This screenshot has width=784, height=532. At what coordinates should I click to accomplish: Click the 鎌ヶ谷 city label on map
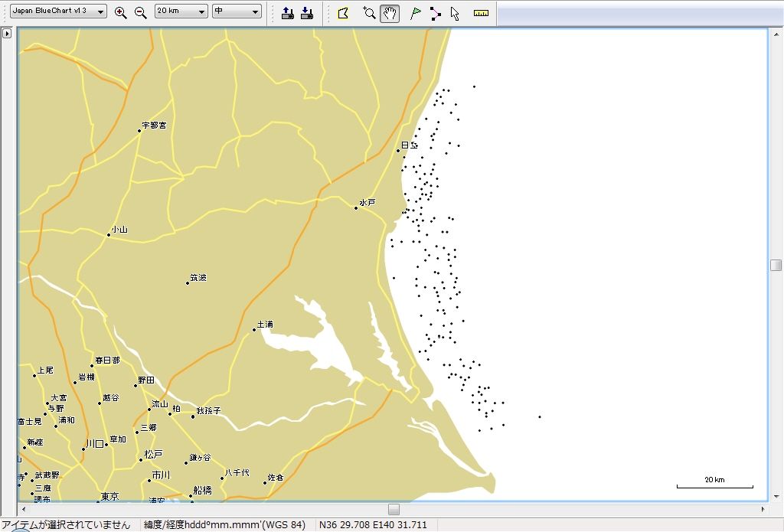pos(200,458)
